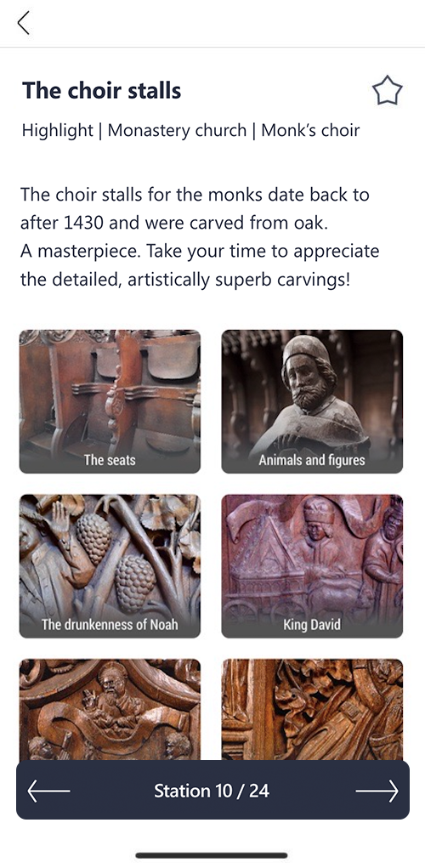
Task: Go to previous station with left arrow
Action: pyautogui.click(x=48, y=791)
